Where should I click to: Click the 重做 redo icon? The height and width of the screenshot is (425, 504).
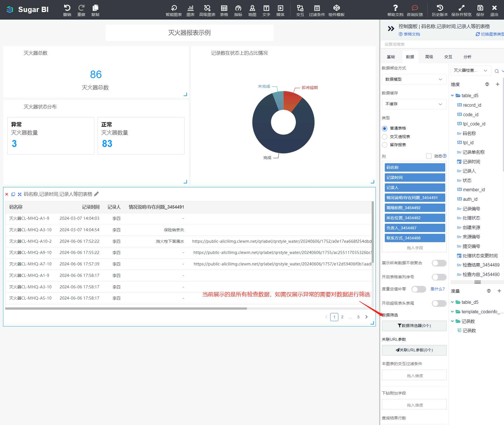point(81,8)
